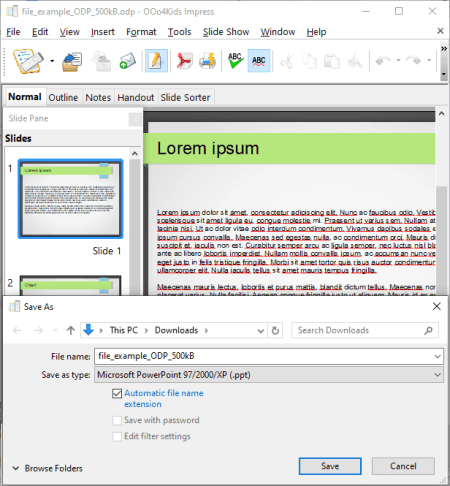The width and height of the screenshot is (450, 486).
Task: Open the Help menu
Action: [x=316, y=32]
